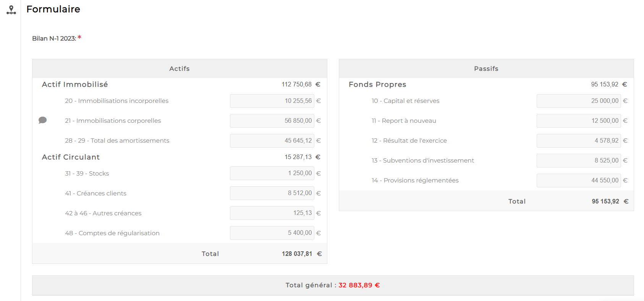The height and width of the screenshot is (301, 644).
Task: Click the Capital et réserves amount field
Action: (x=578, y=101)
